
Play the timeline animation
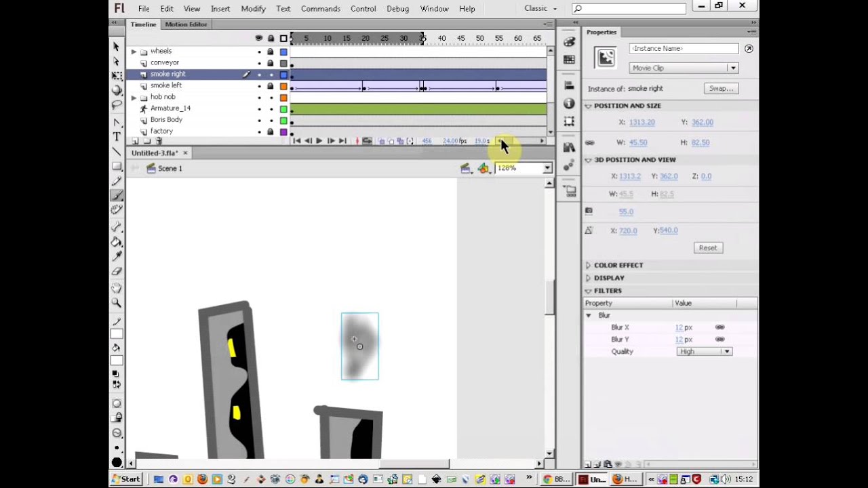[x=319, y=141]
